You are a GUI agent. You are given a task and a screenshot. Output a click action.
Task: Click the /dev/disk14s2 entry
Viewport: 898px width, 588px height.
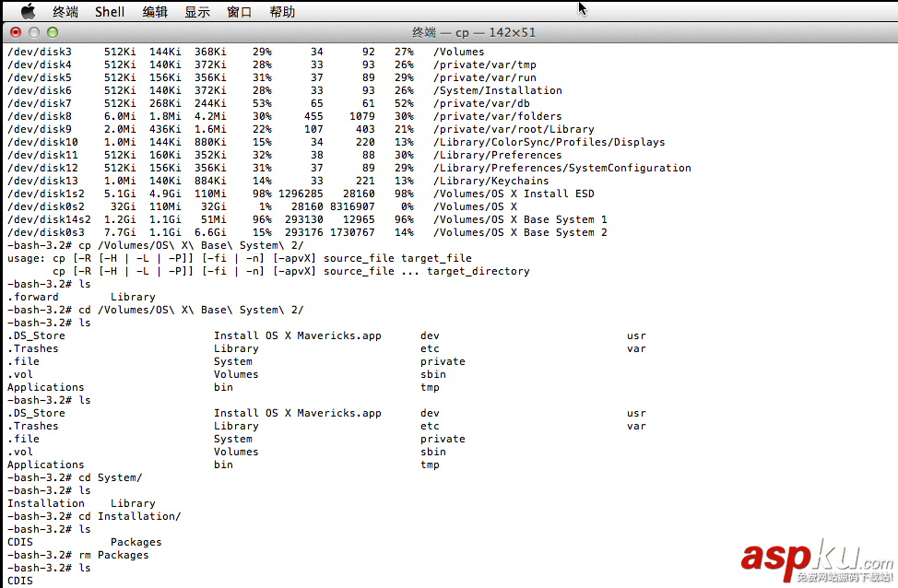tap(49, 219)
